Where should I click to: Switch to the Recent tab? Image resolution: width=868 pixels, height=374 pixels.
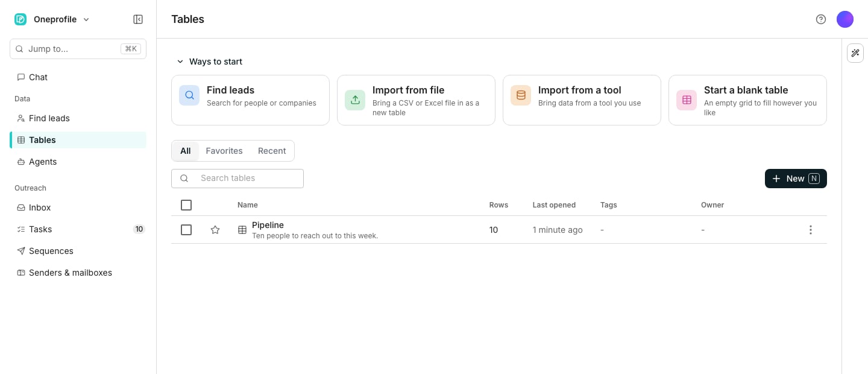coord(272,151)
